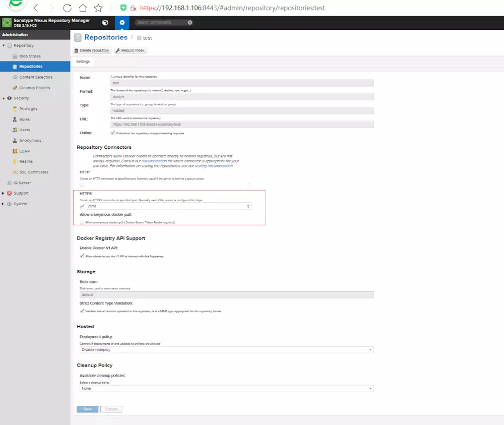Click the insecure certificate lock icon
Image resolution: width=504 pixels, height=425 pixels.
point(134,8)
